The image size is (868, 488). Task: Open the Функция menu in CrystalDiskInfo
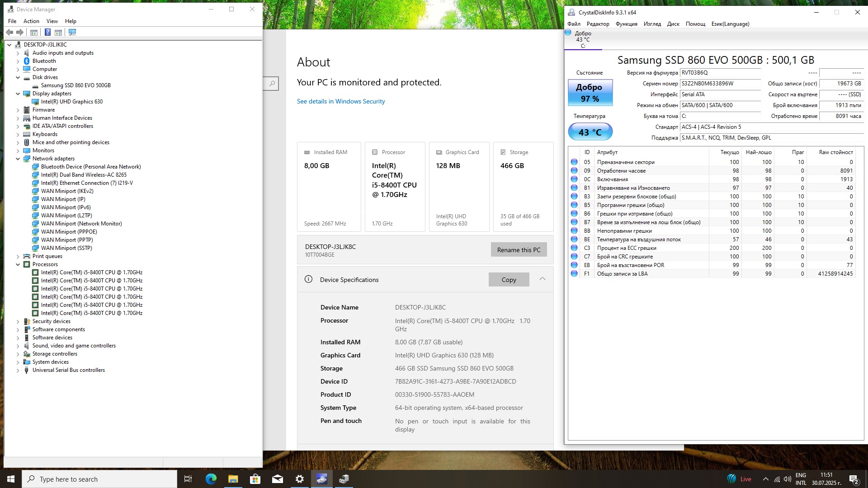(x=626, y=24)
